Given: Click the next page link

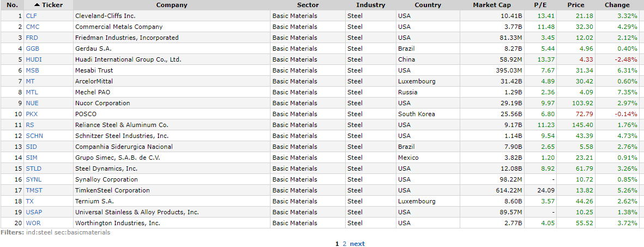Looking at the screenshot, I should click(357, 244).
